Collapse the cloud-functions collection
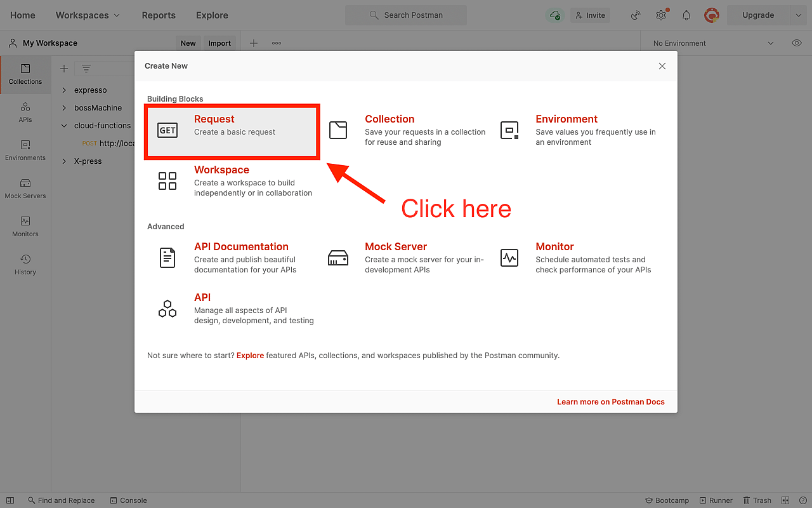 [64, 126]
